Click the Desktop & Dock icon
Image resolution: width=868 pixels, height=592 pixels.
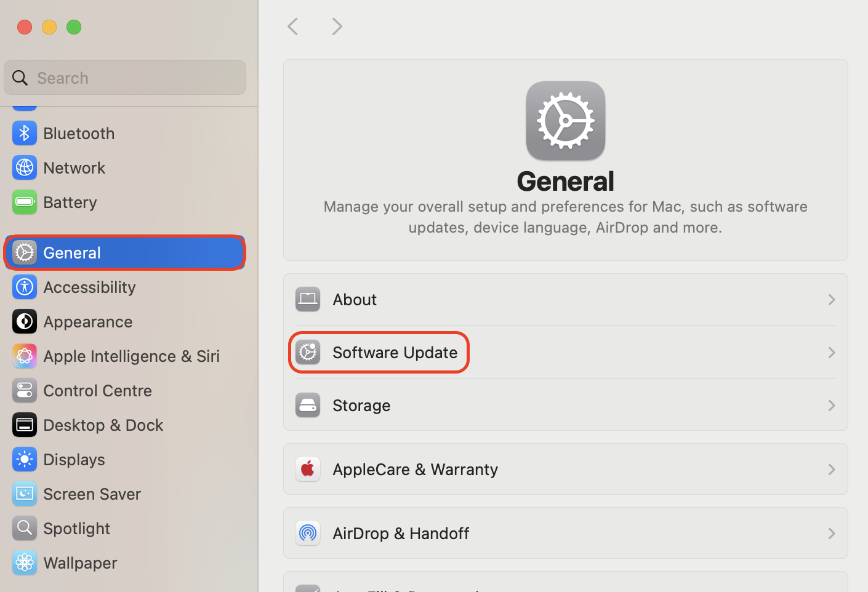(24, 425)
